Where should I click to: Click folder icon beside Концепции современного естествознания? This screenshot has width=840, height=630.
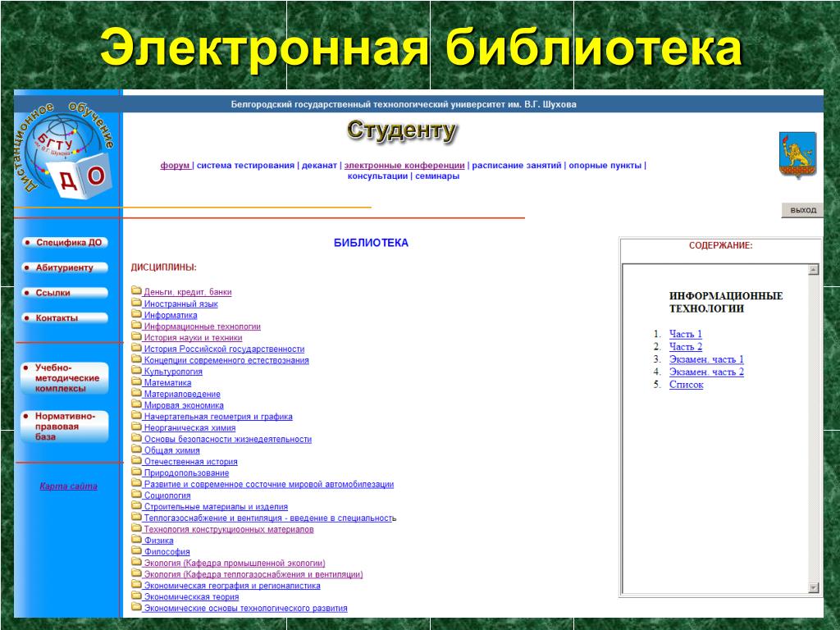pos(137,359)
